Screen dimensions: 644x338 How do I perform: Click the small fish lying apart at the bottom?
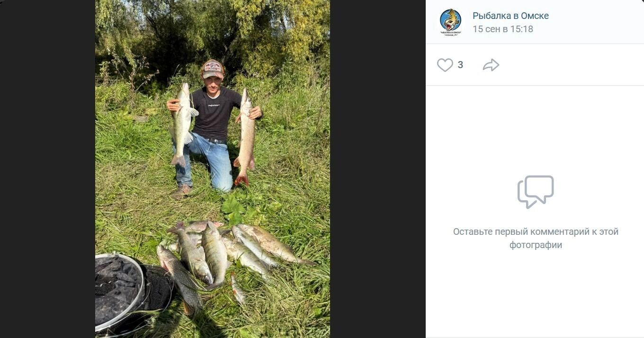pos(238,289)
